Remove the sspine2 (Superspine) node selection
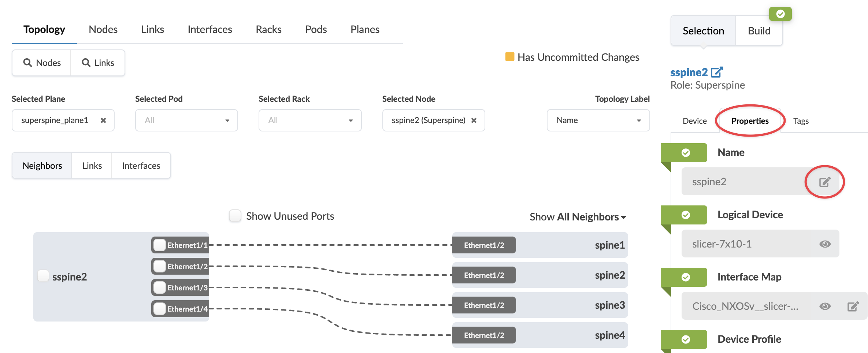868x353 pixels. [x=474, y=120]
